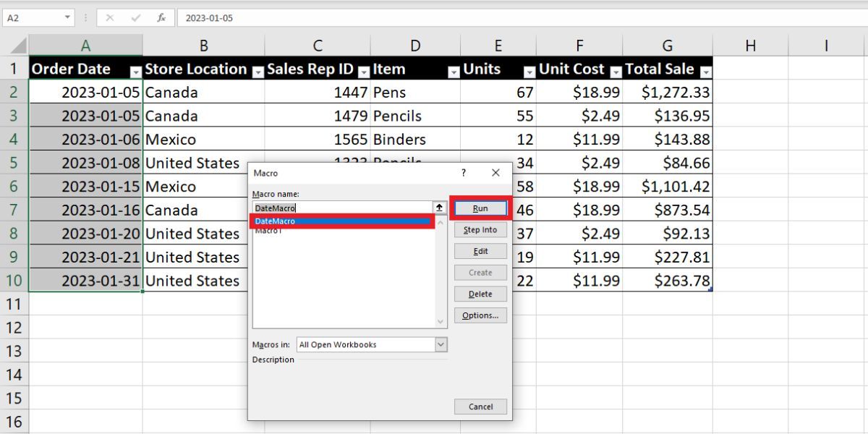Screen dimensions: 868x434
Task: Click the collapse-dialog arrow beside Macro name
Action: [440, 208]
